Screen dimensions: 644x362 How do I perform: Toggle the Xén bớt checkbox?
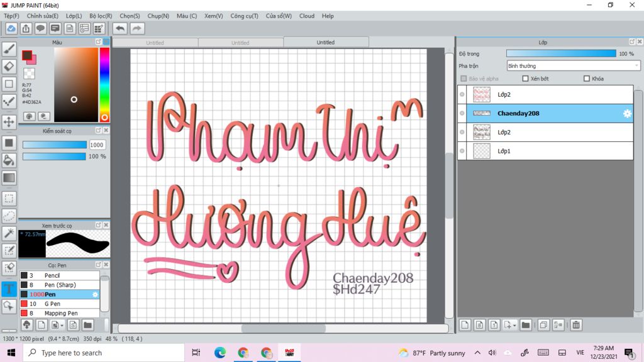(525, 79)
